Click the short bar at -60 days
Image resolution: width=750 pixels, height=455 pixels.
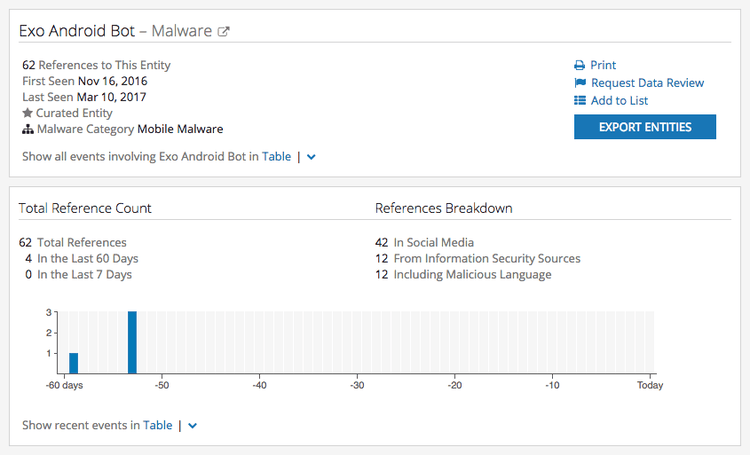tap(73, 363)
